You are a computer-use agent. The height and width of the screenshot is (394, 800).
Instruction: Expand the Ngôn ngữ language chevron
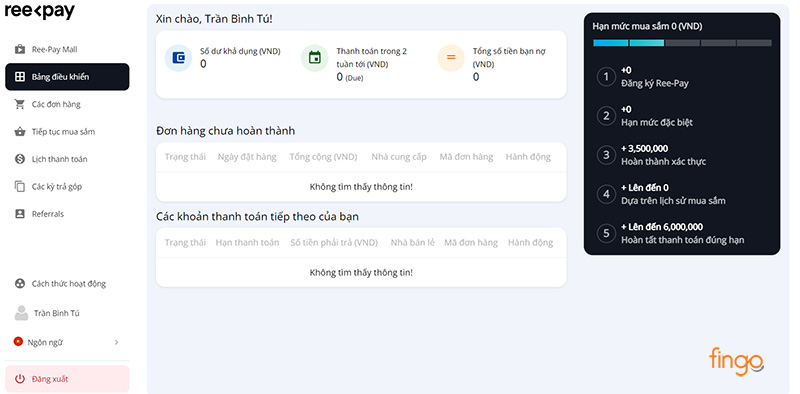116,342
